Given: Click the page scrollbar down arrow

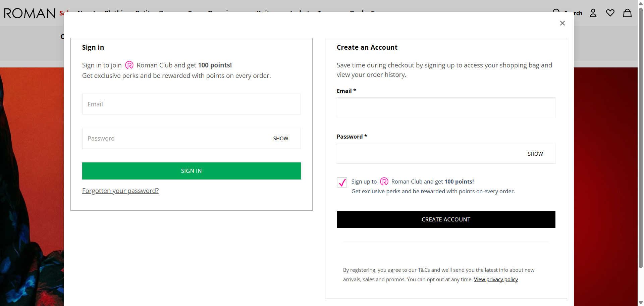Looking at the screenshot, I should pos(641,303).
